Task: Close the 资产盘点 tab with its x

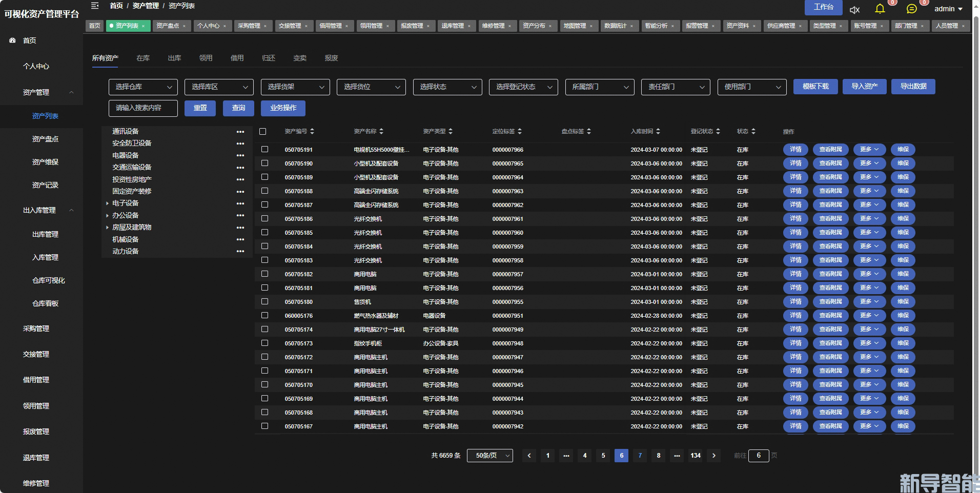Action: tap(184, 26)
